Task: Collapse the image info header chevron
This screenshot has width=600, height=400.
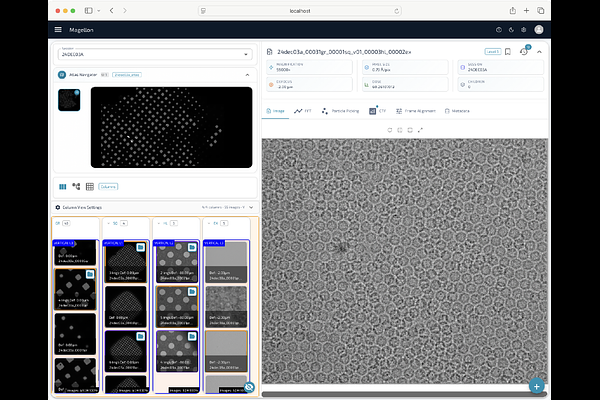Action: pyautogui.click(x=539, y=52)
